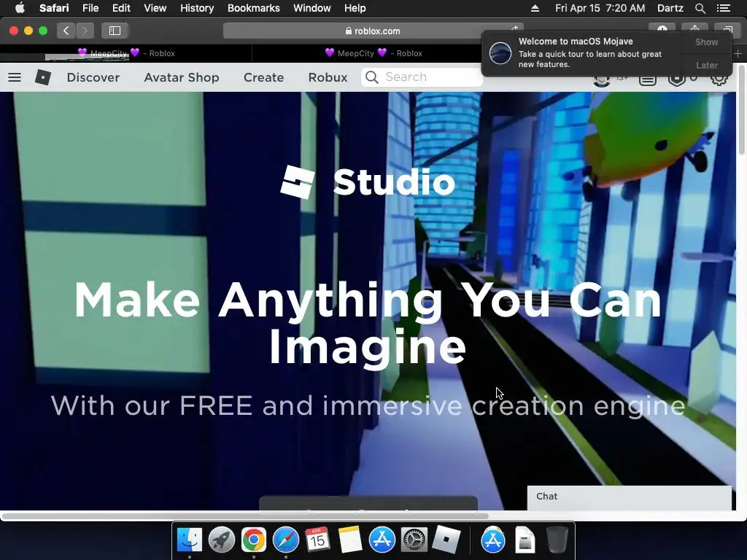Viewport: 747px width, 560px height.
Task: Open the Safari application menu
Action: click(54, 8)
